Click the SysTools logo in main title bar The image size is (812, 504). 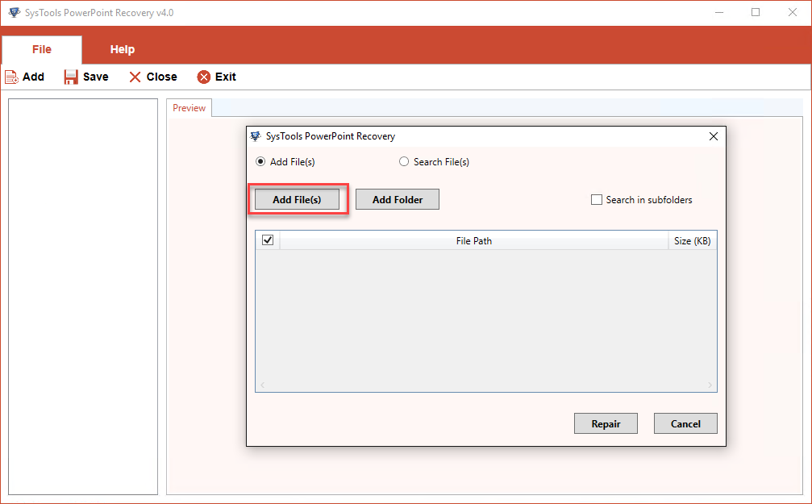click(14, 12)
